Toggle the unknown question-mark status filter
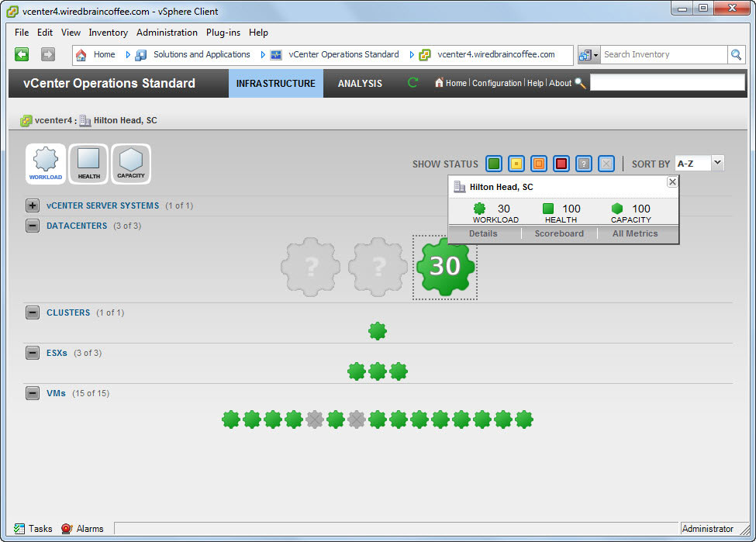Screen dimensions: 756x542 pos(583,164)
